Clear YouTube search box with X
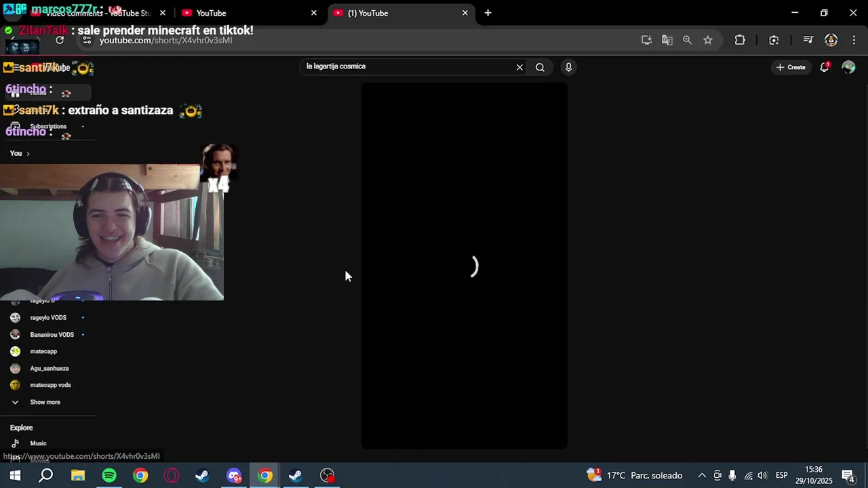The height and width of the screenshot is (488, 868). click(520, 67)
